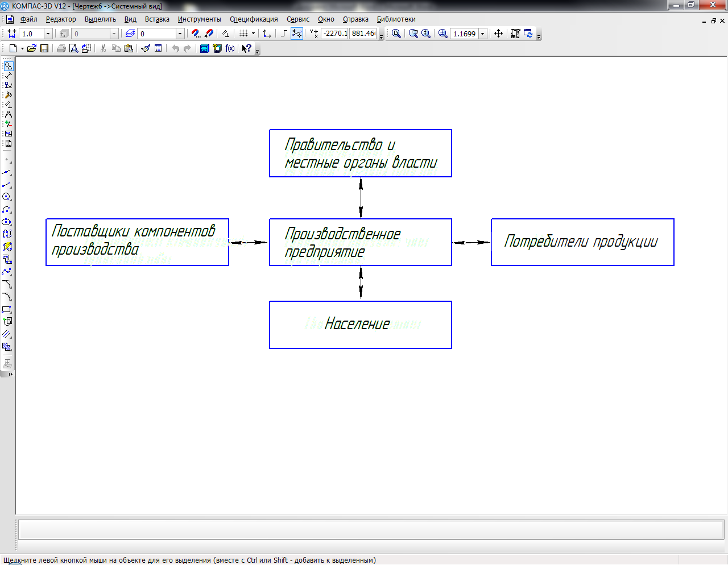Open the Выделить menu
This screenshot has height=565, width=728.
tap(100, 19)
